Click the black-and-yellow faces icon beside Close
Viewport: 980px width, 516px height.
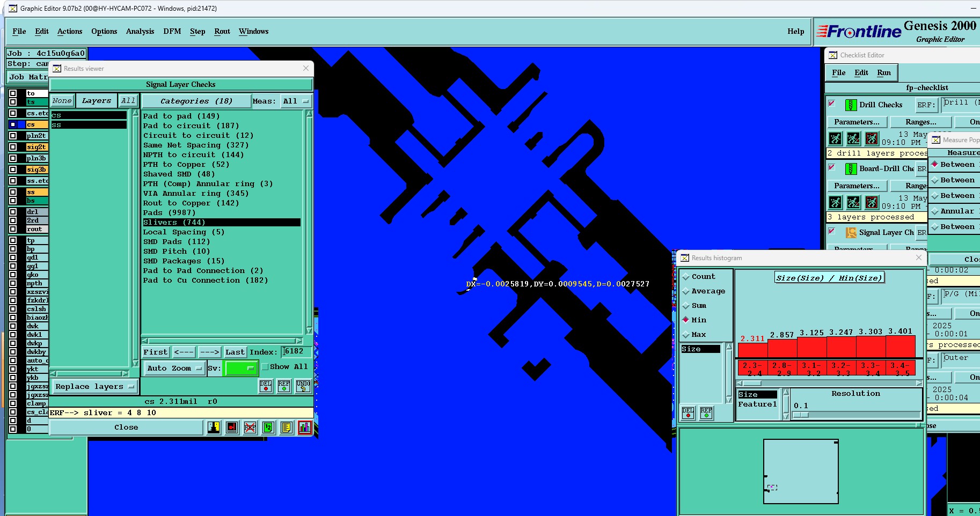pos(214,427)
